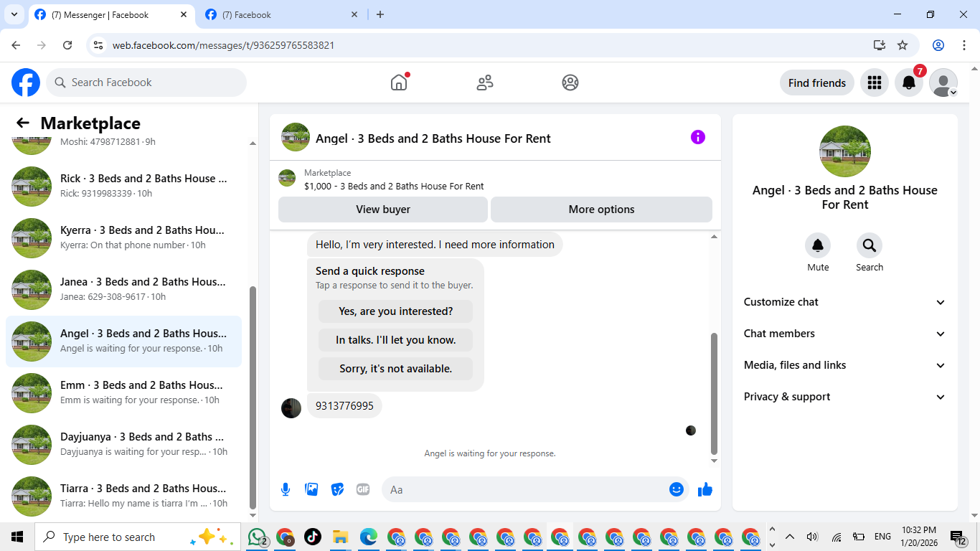Click the Facebook logo icon
Viewport: 980px width, 551px height.
(26, 83)
